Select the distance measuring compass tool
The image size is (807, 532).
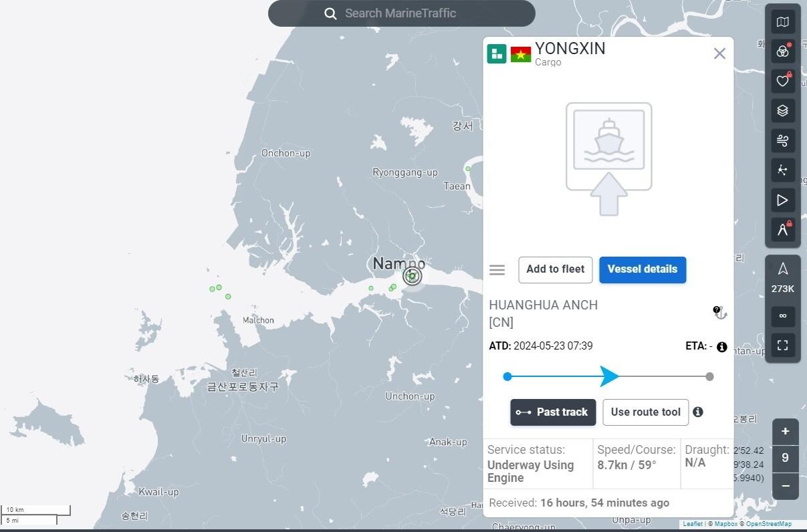(782, 230)
